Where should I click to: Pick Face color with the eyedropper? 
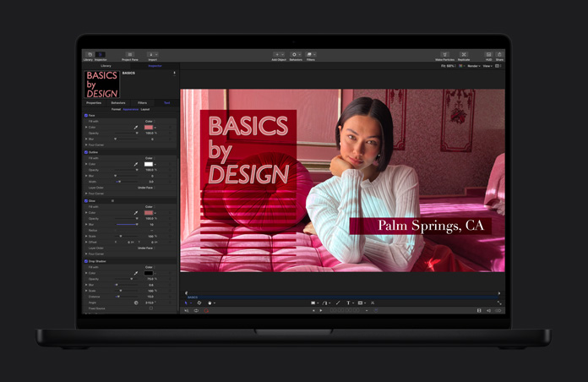pos(136,128)
